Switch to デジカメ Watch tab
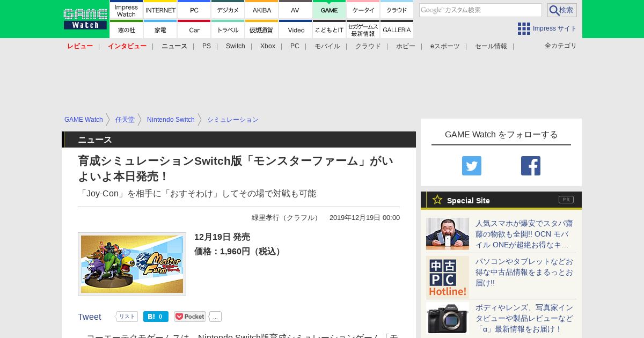 (x=228, y=10)
